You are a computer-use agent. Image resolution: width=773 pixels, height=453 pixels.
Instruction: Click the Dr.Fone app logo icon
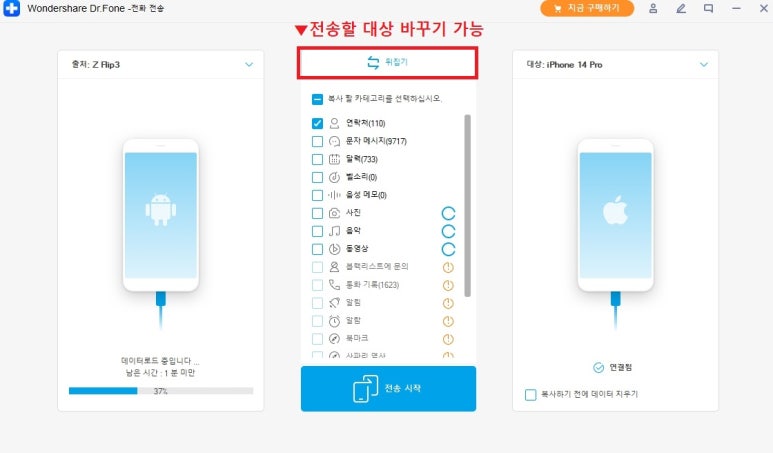(11, 8)
